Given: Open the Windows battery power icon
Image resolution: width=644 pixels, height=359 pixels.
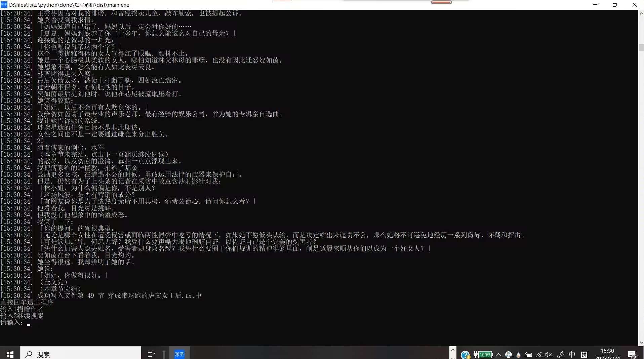Looking at the screenshot, I should (528, 354).
